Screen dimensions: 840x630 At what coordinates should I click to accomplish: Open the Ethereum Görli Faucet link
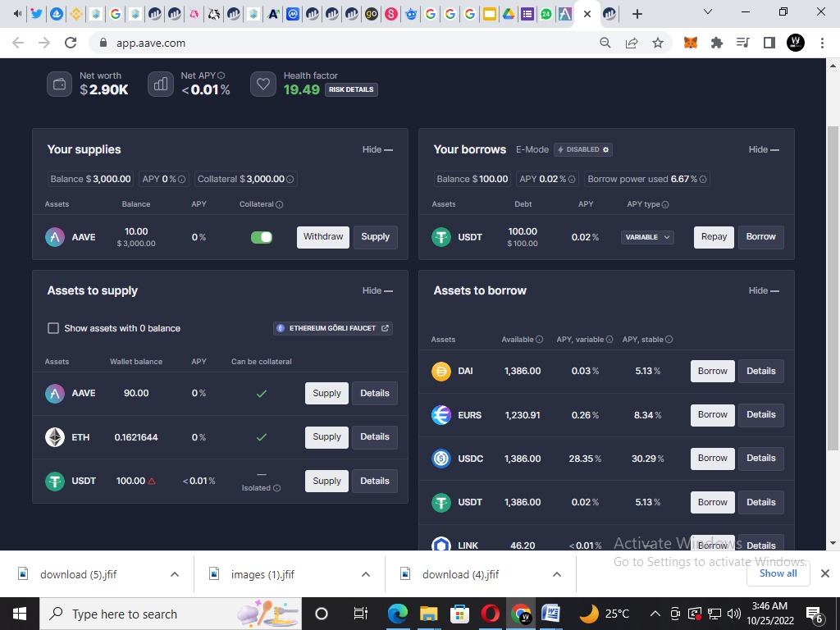[x=332, y=327]
